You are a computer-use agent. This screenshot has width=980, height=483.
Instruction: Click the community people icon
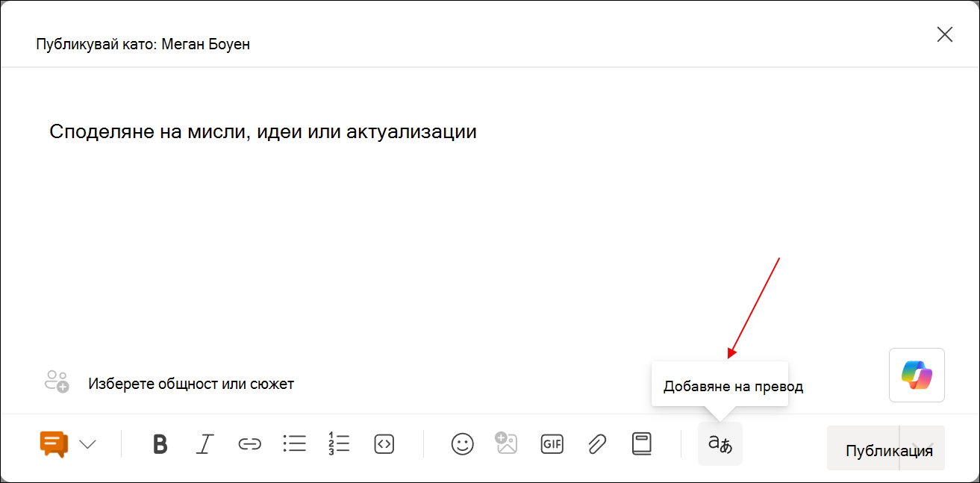click(57, 381)
